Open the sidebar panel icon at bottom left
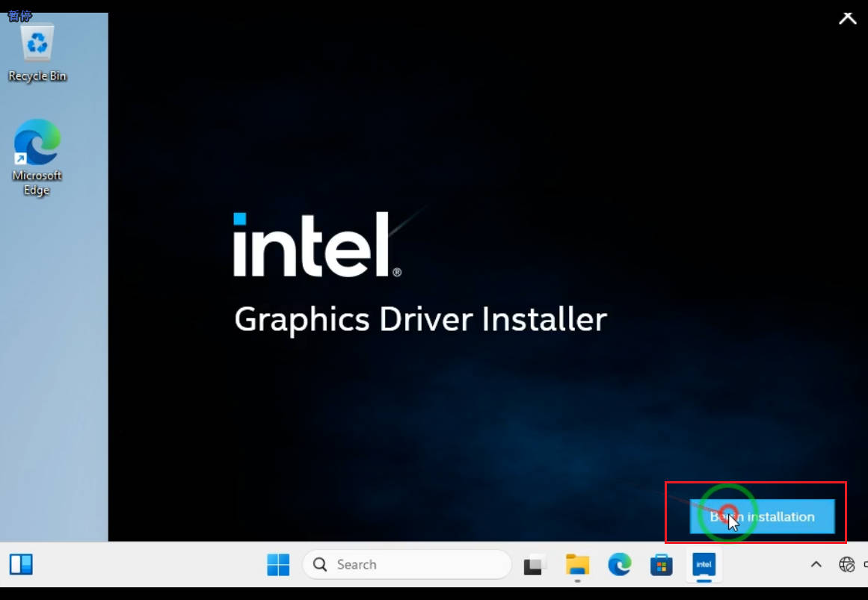The image size is (868, 600). click(21, 565)
